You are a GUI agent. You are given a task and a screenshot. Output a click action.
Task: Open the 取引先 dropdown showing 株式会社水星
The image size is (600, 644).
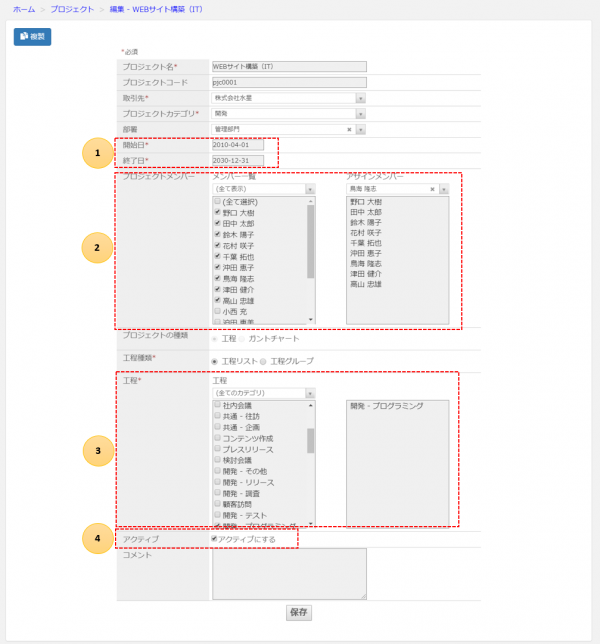tap(288, 98)
